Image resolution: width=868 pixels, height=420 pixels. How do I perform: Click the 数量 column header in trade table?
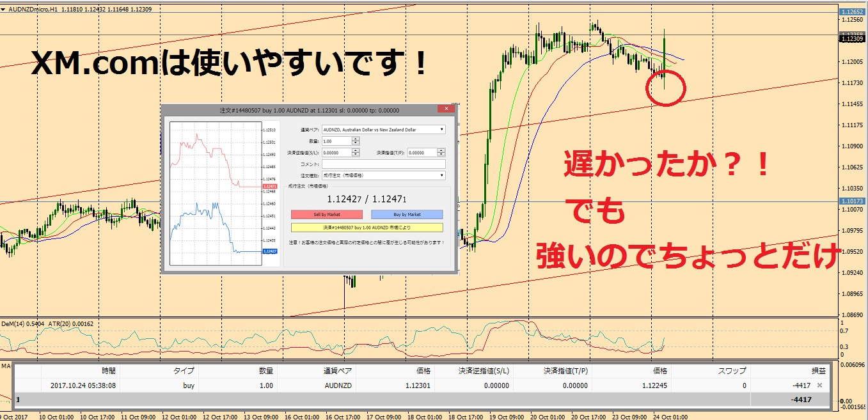click(265, 371)
